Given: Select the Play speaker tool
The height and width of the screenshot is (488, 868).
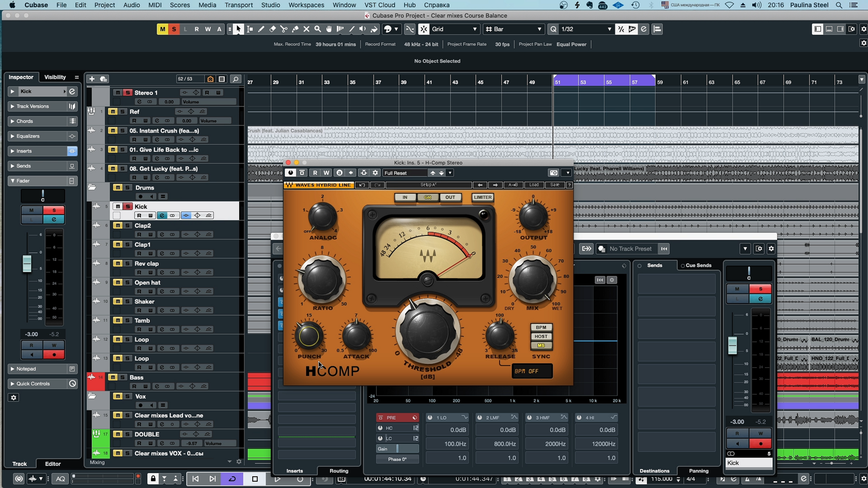Looking at the screenshot, I should point(363,29).
